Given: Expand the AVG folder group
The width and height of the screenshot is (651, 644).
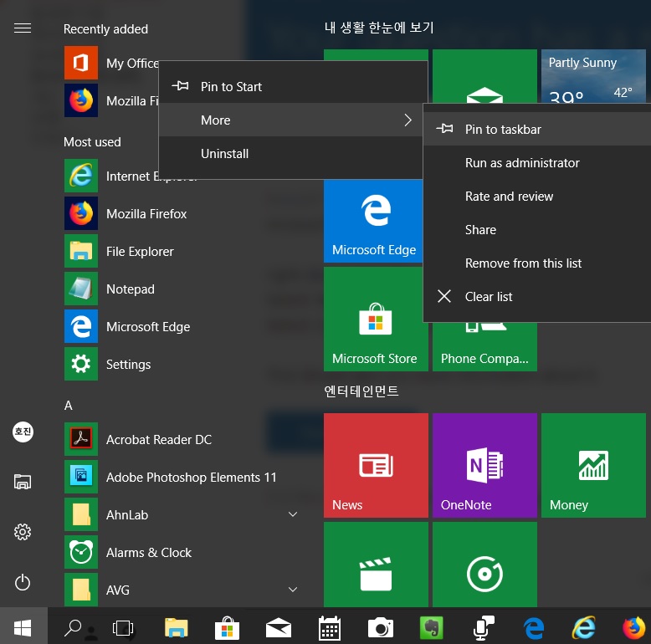Looking at the screenshot, I should point(293,590).
